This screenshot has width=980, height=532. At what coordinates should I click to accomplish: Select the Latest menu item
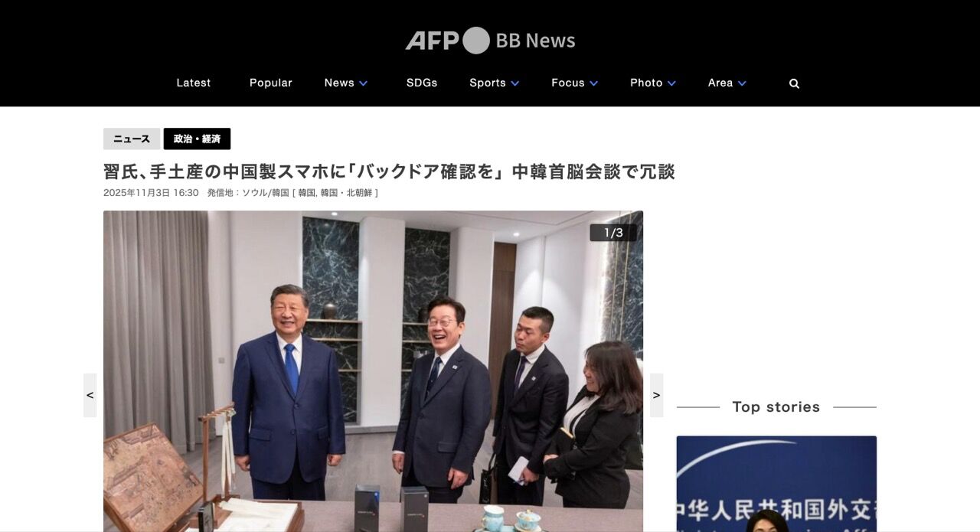[x=194, y=83]
